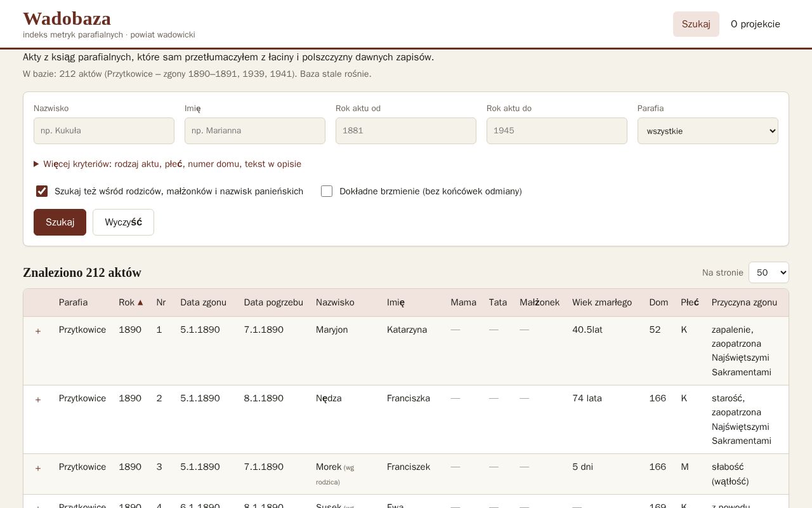The height and width of the screenshot is (508, 812).
Task: Focus the Imię input field
Action: coord(255,131)
